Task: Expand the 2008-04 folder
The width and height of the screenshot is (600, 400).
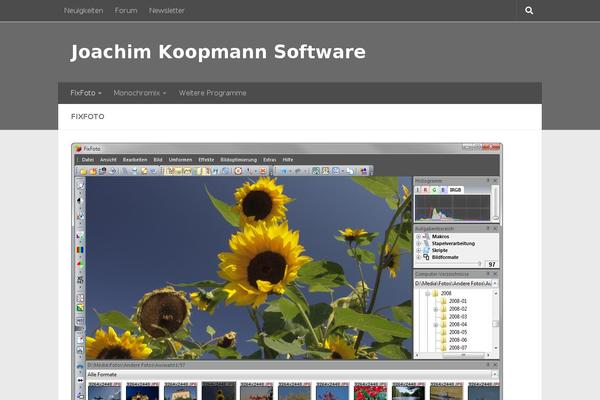Action: click(435, 325)
